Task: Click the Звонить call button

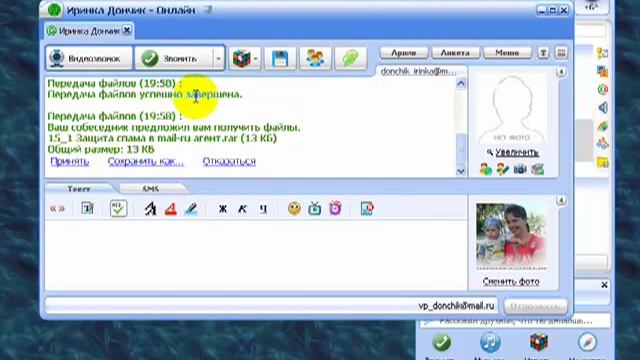Action: click(x=174, y=58)
